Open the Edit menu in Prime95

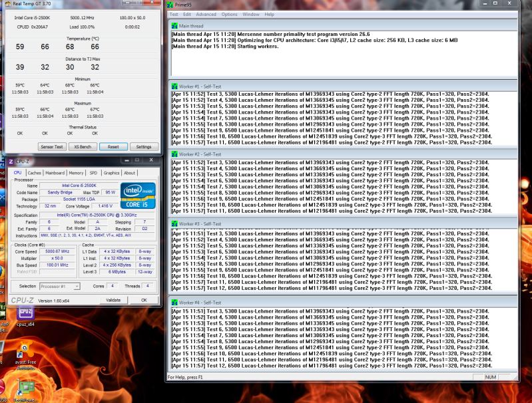[x=187, y=14]
